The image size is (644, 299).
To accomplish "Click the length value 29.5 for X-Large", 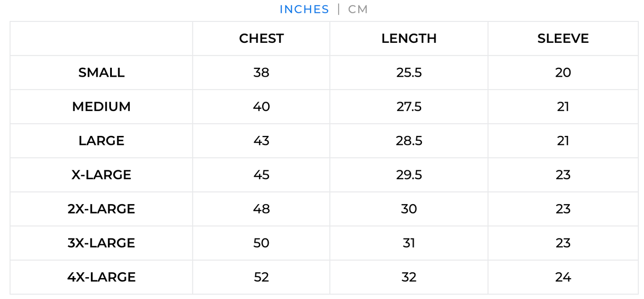I will (x=409, y=175).
